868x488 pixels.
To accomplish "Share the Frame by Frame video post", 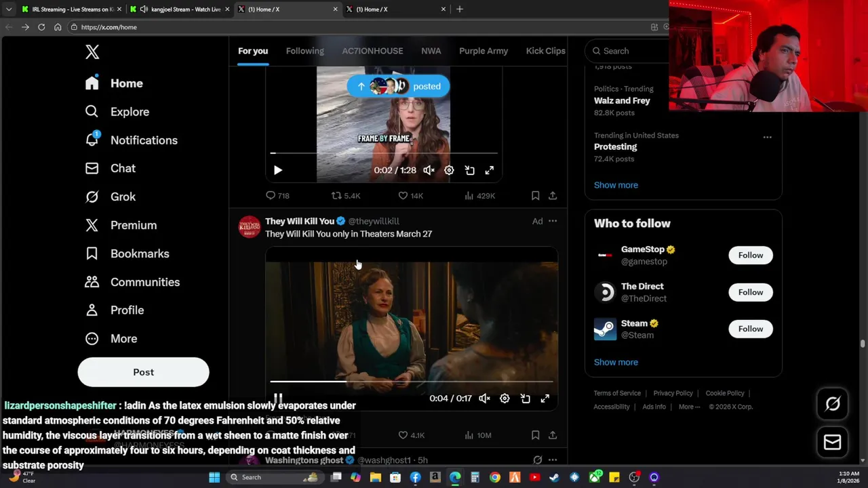I will coord(553,196).
